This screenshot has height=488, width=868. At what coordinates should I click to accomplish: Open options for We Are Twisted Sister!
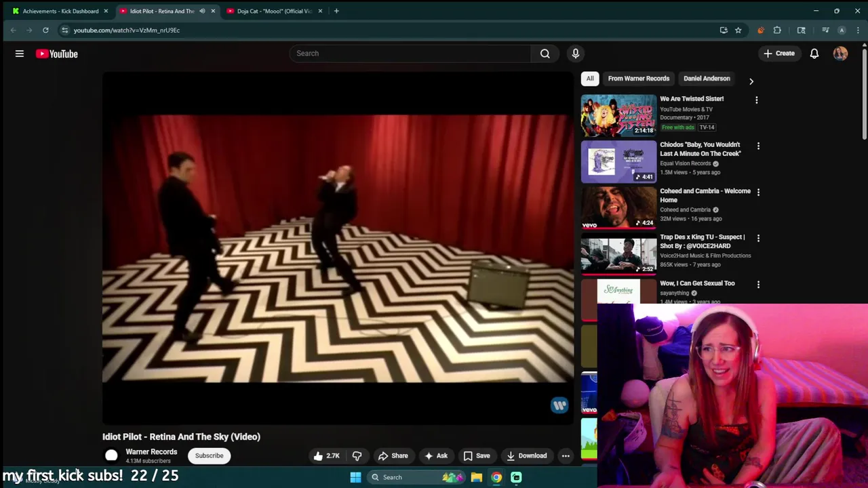[x=757, y=100]
